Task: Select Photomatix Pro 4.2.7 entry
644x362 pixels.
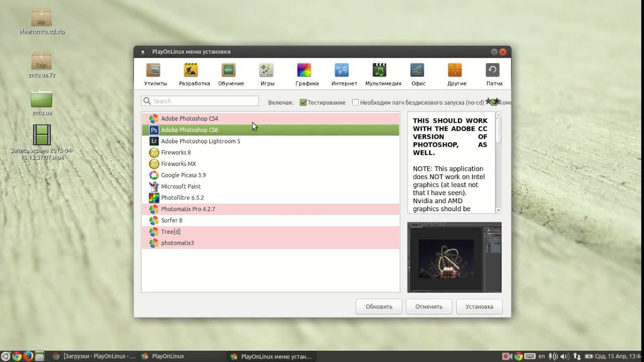Action: pyautogui.click(x=271, y=209)
